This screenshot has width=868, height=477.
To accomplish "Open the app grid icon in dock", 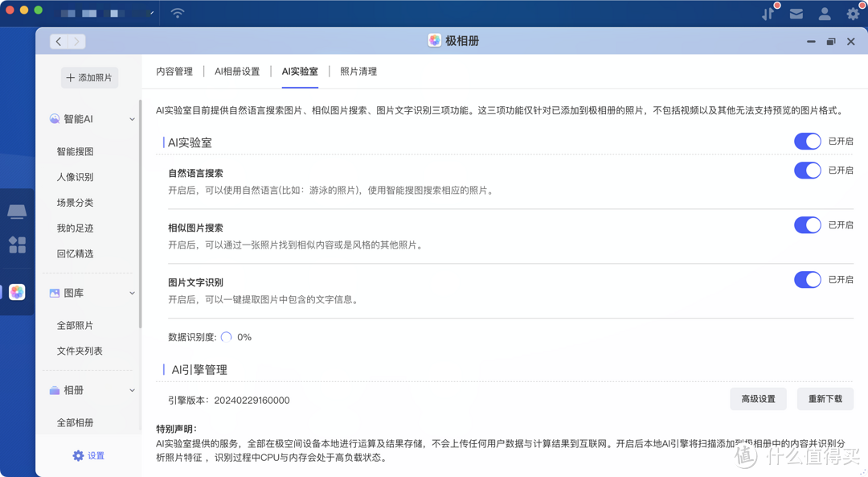I will point(17,245).
